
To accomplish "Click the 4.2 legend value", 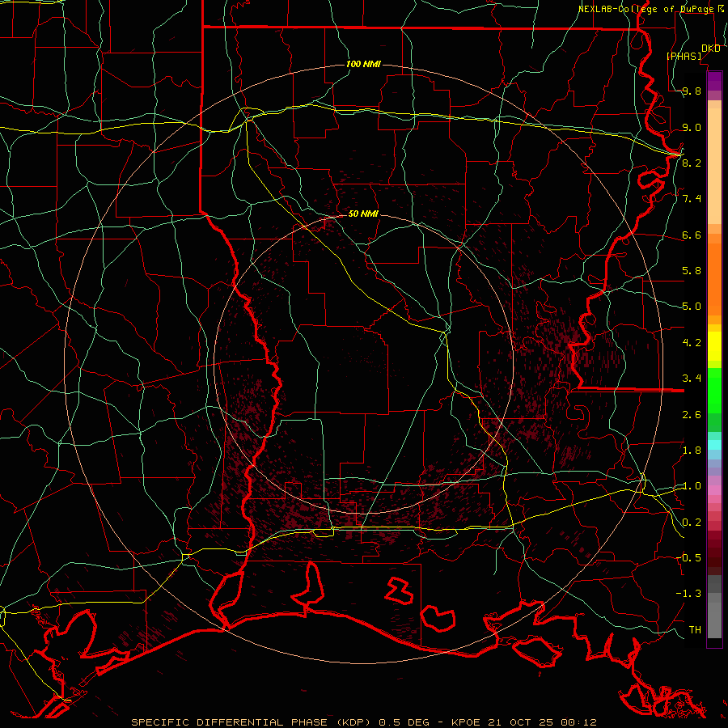I will 692,343.
